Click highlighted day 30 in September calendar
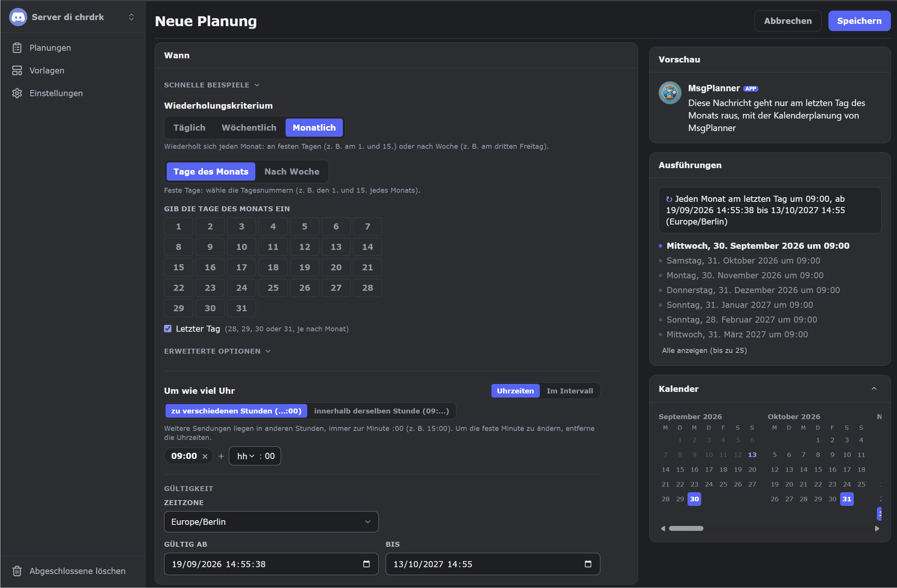 (x=694, y=499)
